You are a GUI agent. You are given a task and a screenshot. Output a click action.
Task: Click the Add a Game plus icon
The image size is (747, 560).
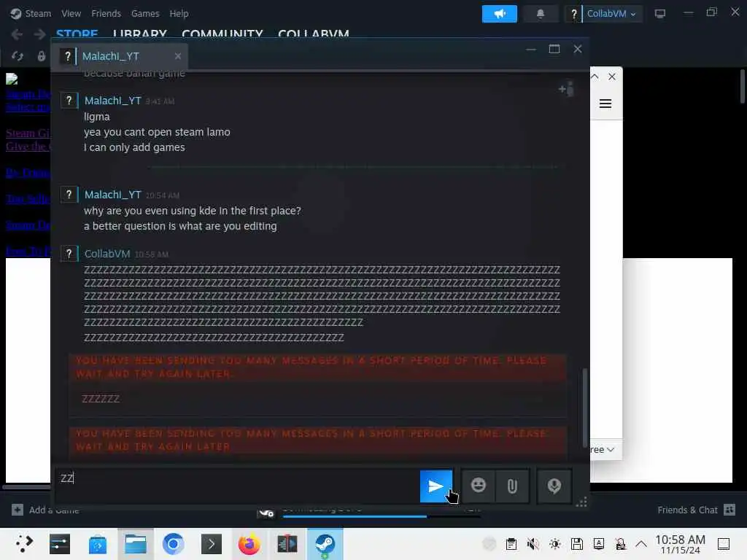(18, 510)
